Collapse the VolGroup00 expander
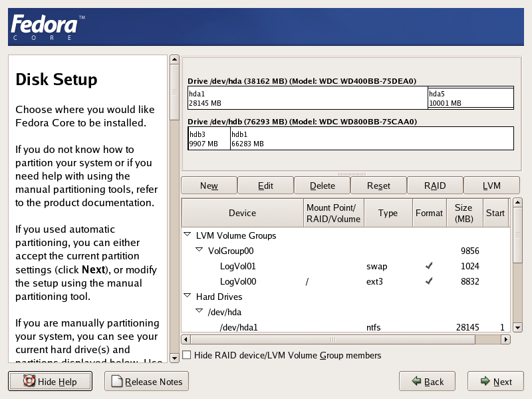This screenshot has height=399, width=532. (x=199, y=250)
